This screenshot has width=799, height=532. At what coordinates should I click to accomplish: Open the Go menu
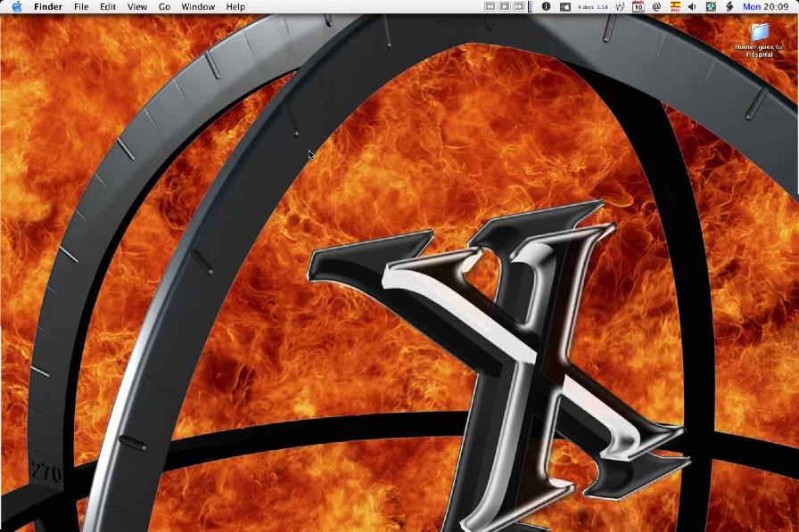click(x=164, y=6)
